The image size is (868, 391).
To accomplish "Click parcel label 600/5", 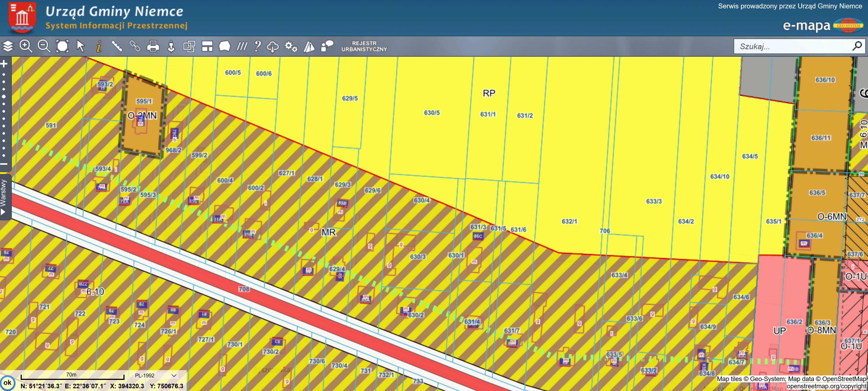I will coord(233,73).
